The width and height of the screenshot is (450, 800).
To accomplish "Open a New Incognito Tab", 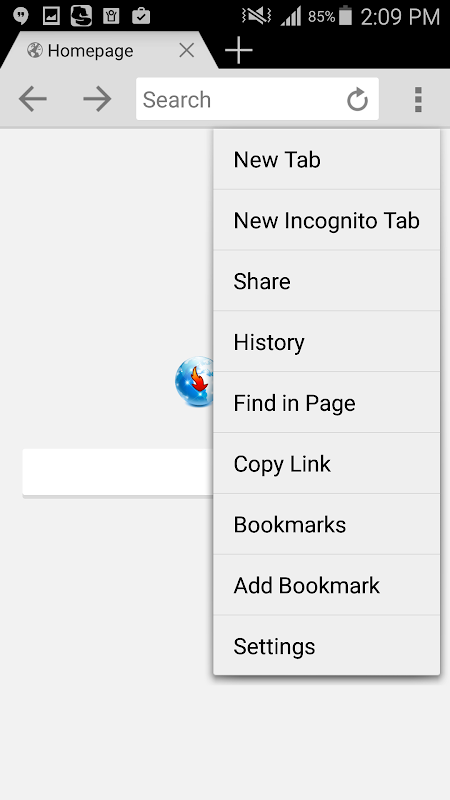I will pos(327,220).
